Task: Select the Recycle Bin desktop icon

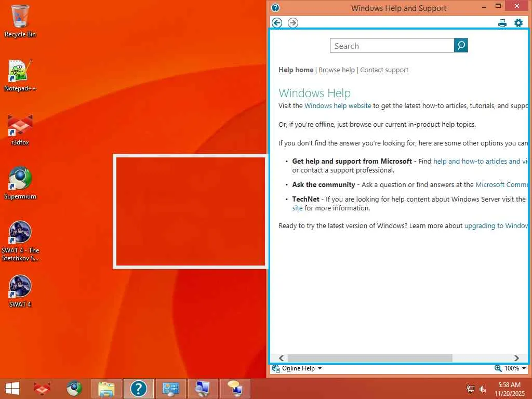Action: tap(20, 21)
